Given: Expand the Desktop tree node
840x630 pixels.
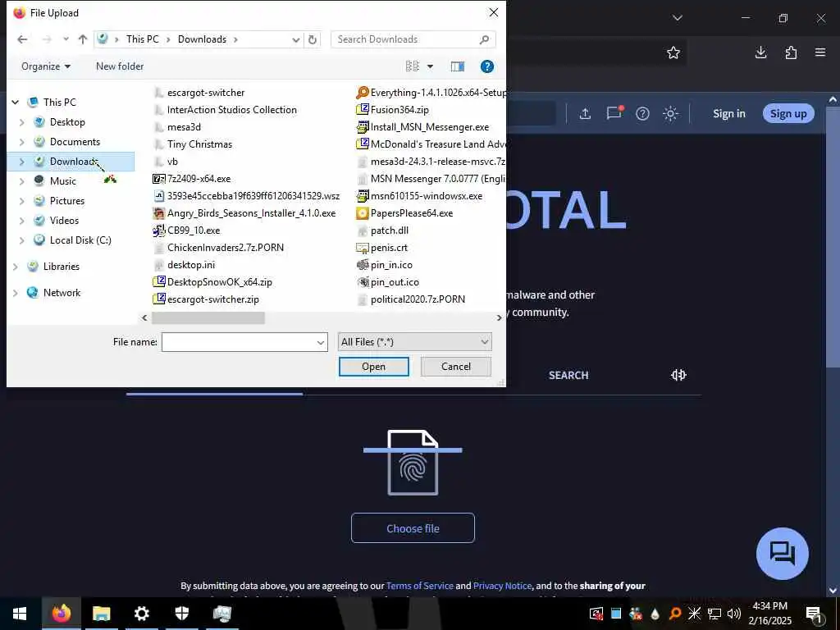Looking at the screenshot, I should [x=21, y=122].
